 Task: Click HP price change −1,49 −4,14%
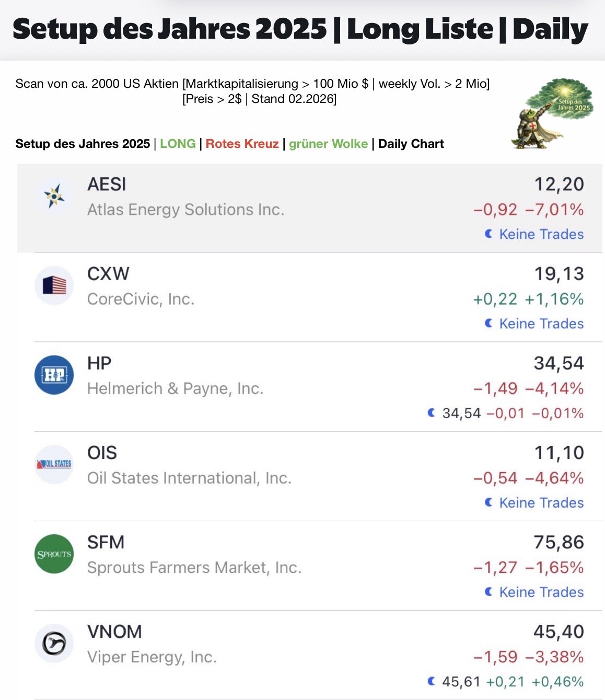tap(528, 388)
